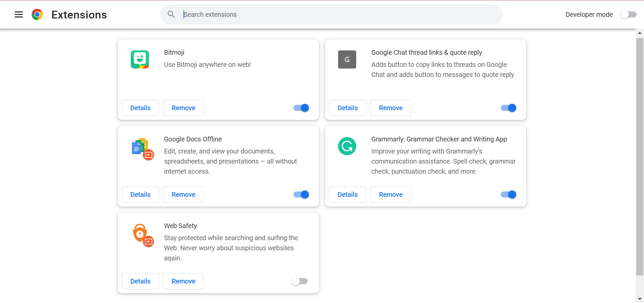
Task: Focus the Search extensions field
Action: (331, 14)
